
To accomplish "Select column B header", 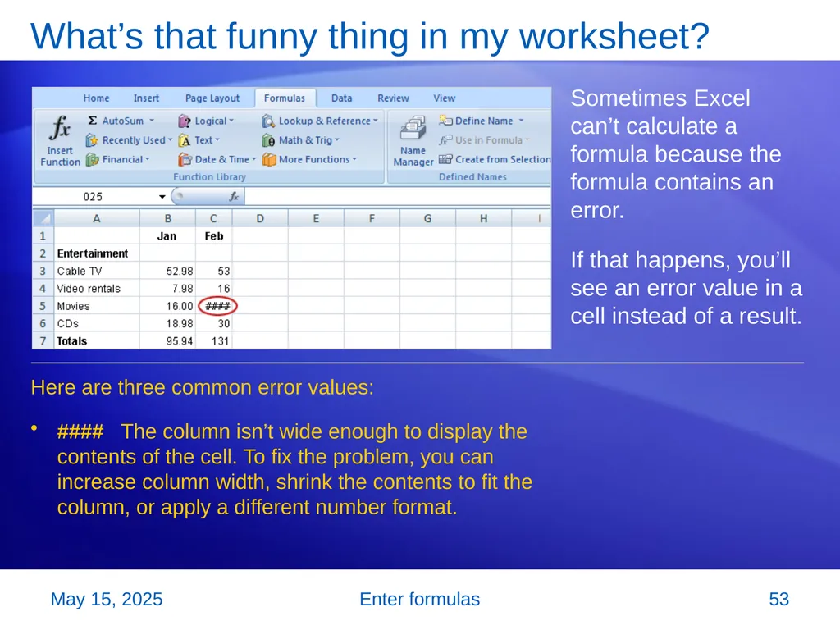I will pos(167,218).
